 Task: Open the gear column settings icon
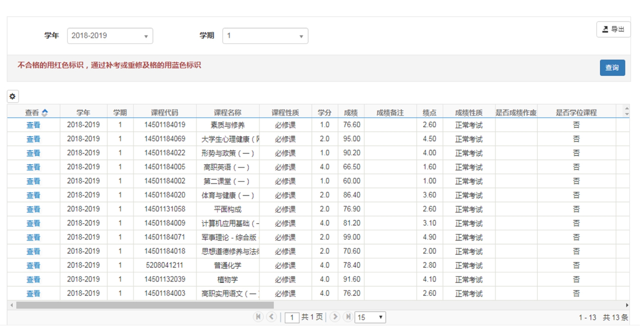click(x=13, y=96)
